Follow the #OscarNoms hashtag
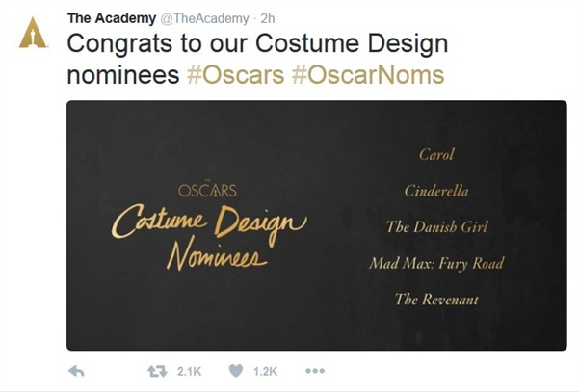The width and height of the screenshot is (579, 392). coord(368,75)
